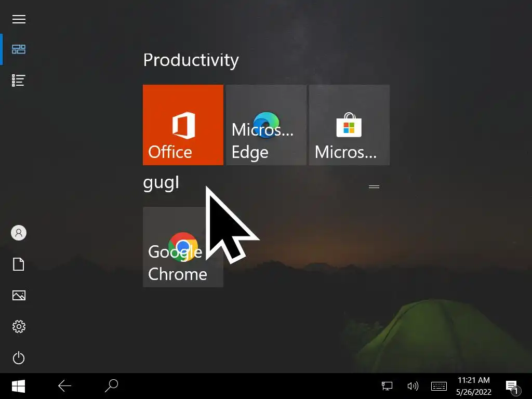
Task: Open the Action Center notifications icon
Action: click(513, 387)
